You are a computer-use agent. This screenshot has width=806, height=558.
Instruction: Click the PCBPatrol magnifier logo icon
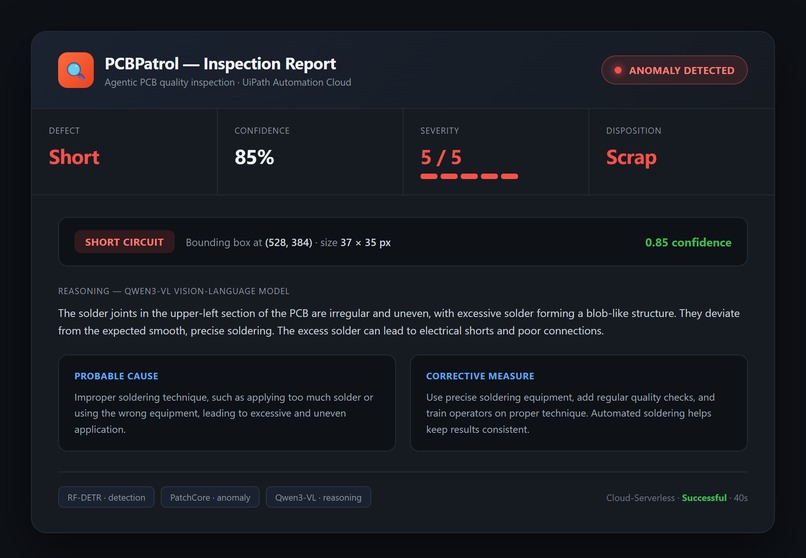(76, 70)
